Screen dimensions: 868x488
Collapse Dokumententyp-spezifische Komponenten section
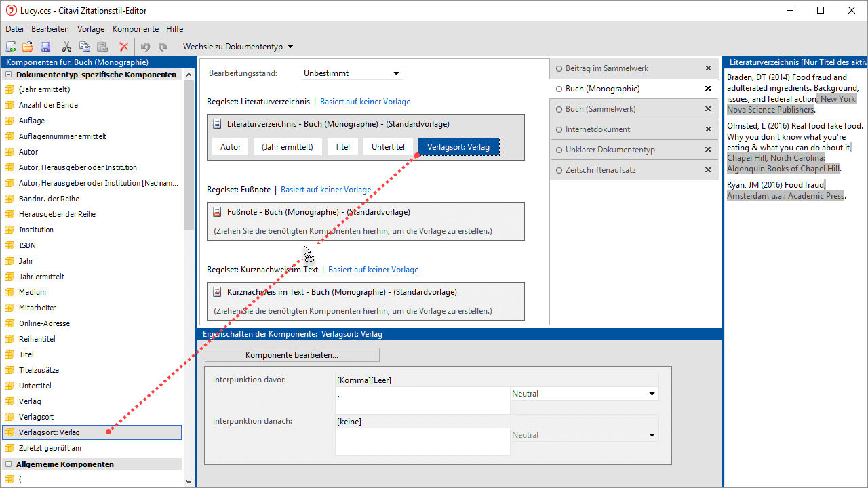point(9,75)
